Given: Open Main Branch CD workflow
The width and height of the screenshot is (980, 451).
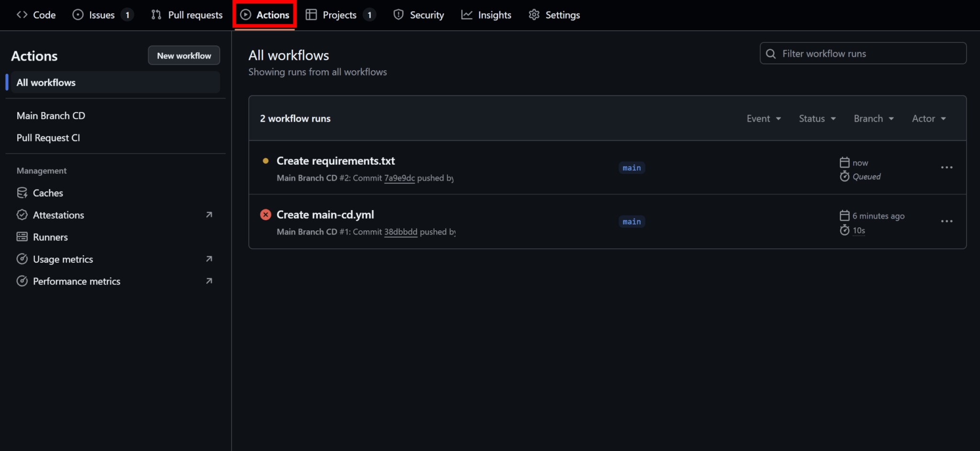Looking at the screenshot, I should [51, 116].
